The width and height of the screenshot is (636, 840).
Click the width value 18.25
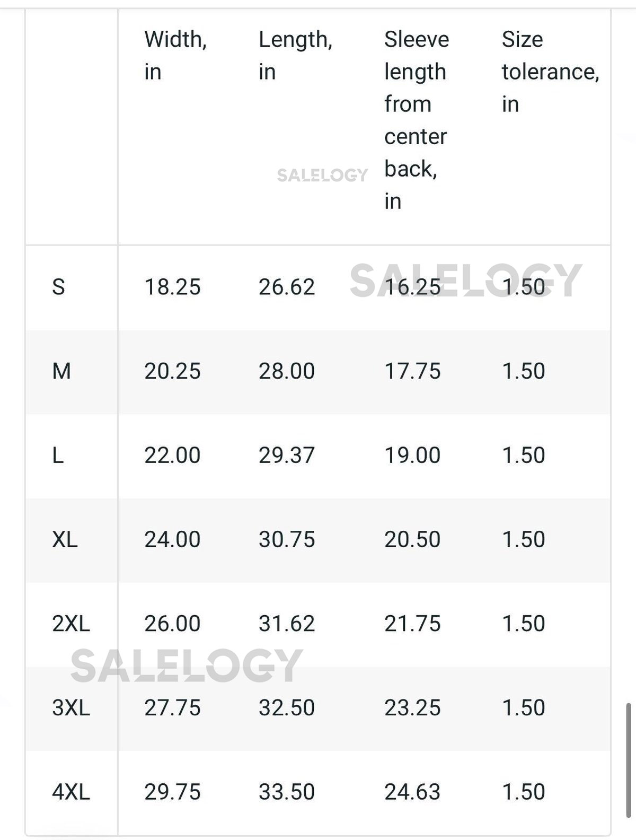click(172, 287)
